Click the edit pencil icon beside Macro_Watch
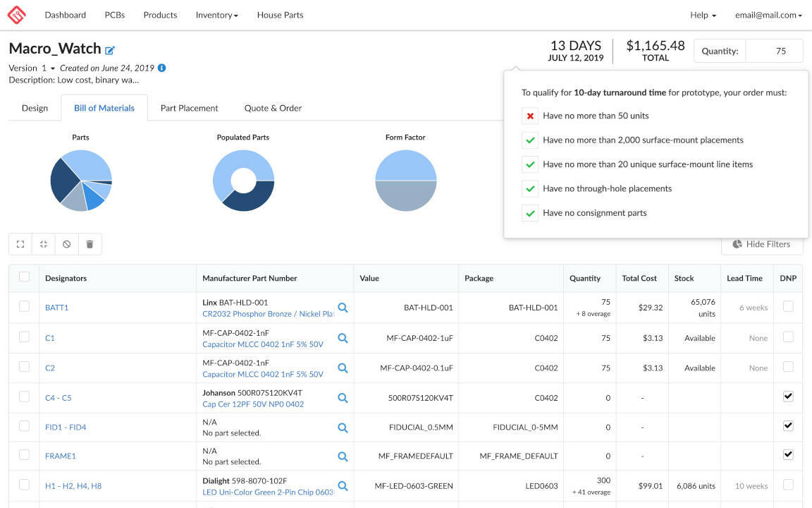The image size is (812, 508). [110, 50]
